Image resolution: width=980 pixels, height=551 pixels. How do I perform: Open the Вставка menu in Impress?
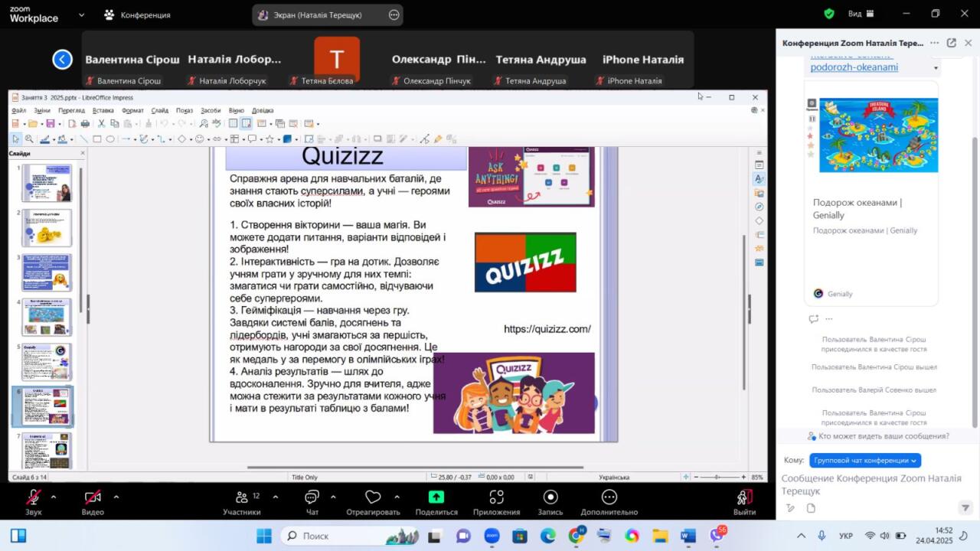pos(103,111)
